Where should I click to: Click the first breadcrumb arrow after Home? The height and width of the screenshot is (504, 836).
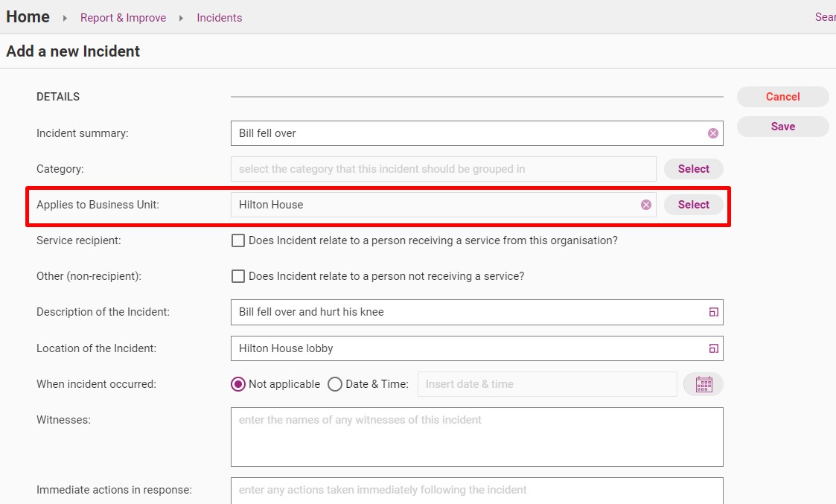65,18
